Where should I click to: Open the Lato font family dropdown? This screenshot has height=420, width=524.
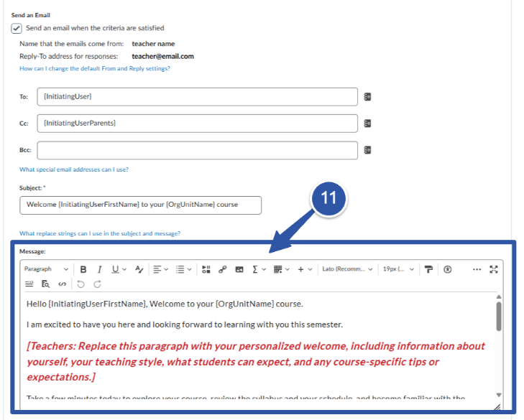[347, 269]
